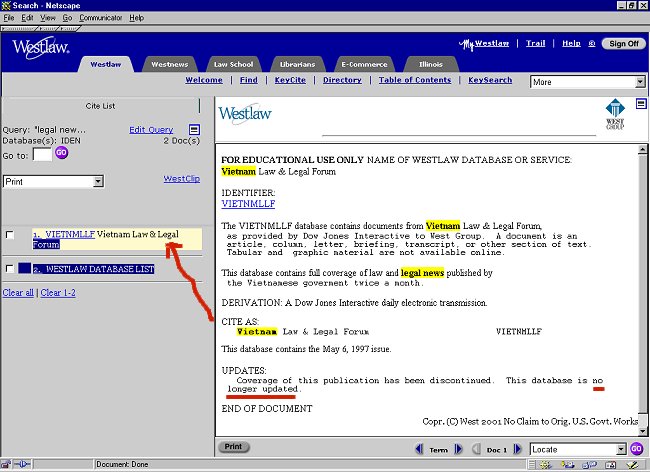
Task: Click the component bar grip icon
Action: tap(532, 465)
